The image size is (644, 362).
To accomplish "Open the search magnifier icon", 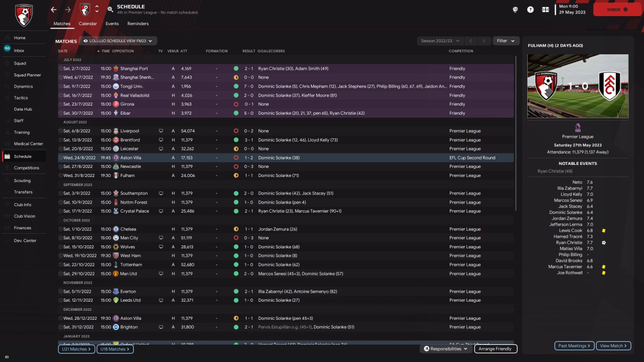I will (110, 10).
